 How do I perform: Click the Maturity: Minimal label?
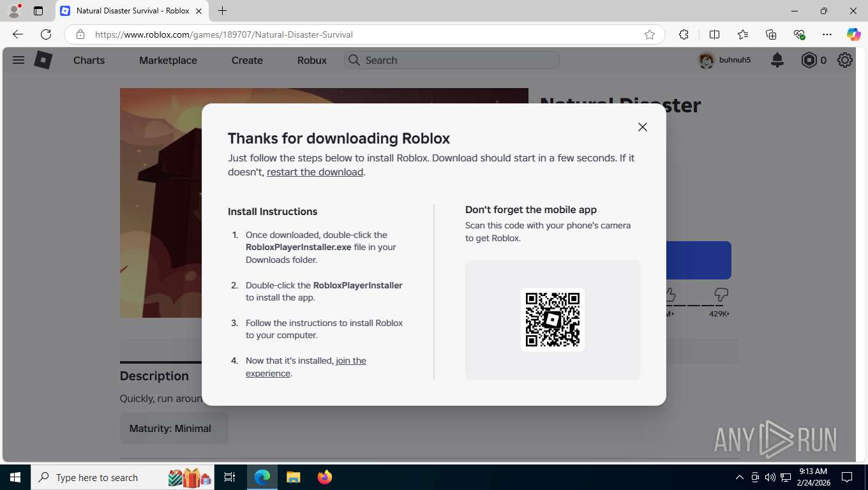170,428
